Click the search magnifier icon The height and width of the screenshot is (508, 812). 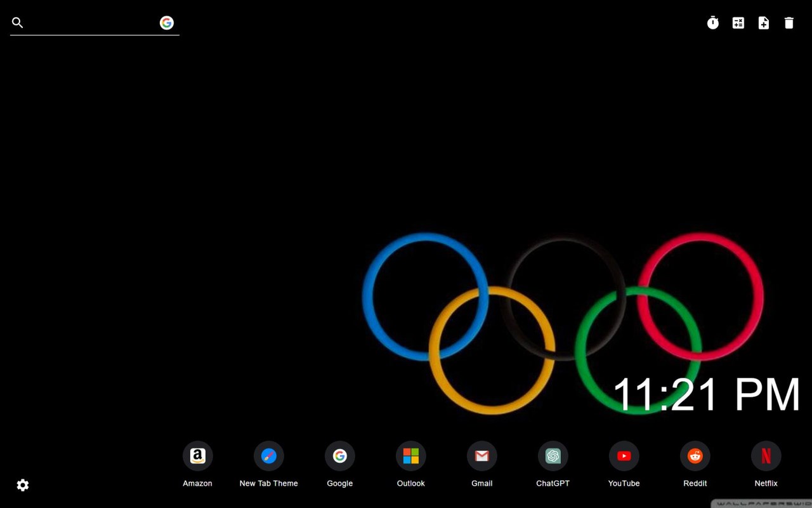click(x=18, y=23)
